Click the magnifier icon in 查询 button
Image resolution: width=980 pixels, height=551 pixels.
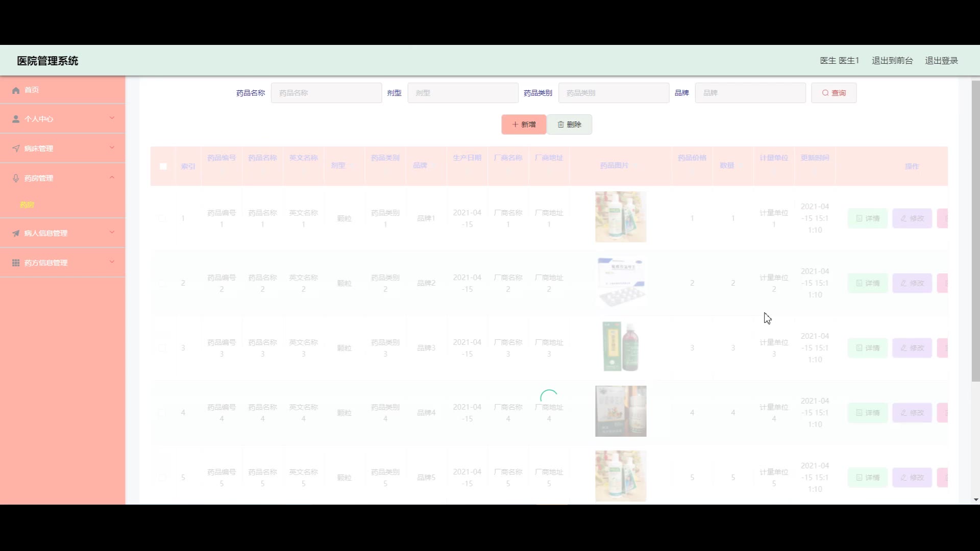pyautogui.click(x=825, y=93)
